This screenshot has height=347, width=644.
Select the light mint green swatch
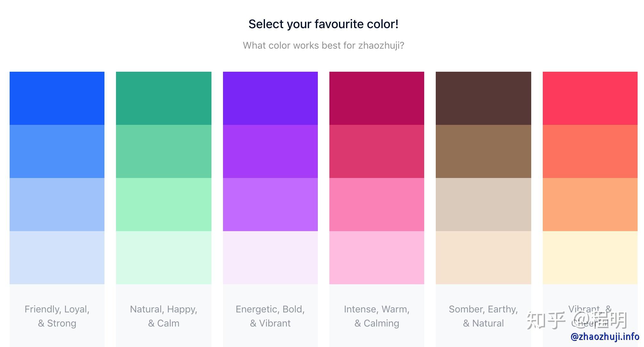click(x=164, y=204)
